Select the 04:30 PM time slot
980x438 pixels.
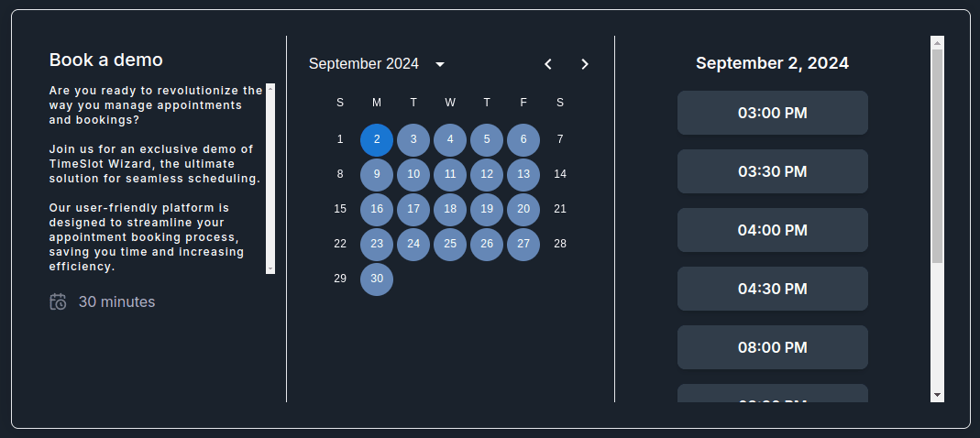(x=772, y=289)
